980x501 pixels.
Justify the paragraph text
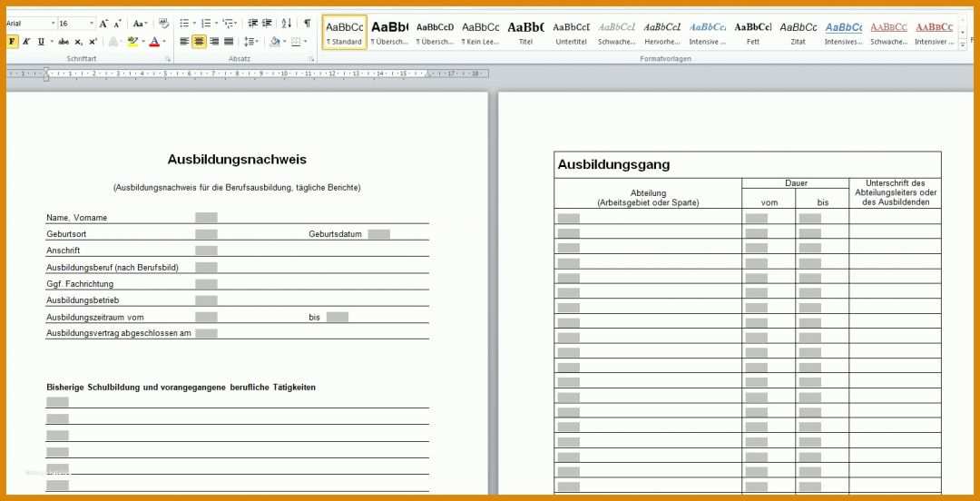pos(229,42)
